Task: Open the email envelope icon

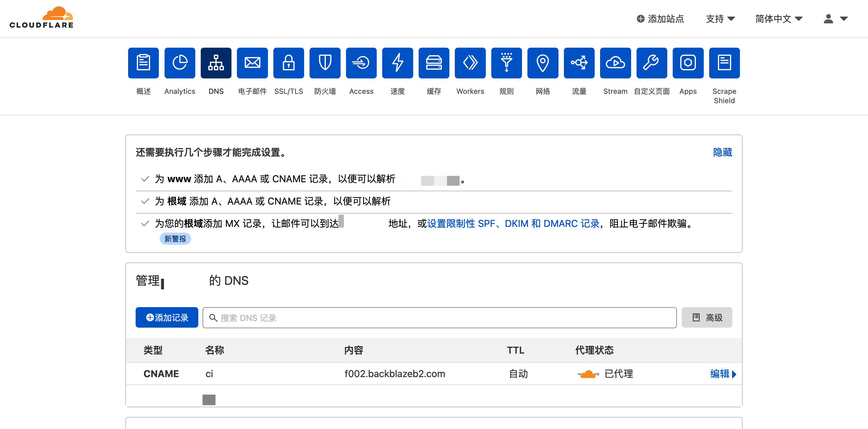Action: point(252,63)
